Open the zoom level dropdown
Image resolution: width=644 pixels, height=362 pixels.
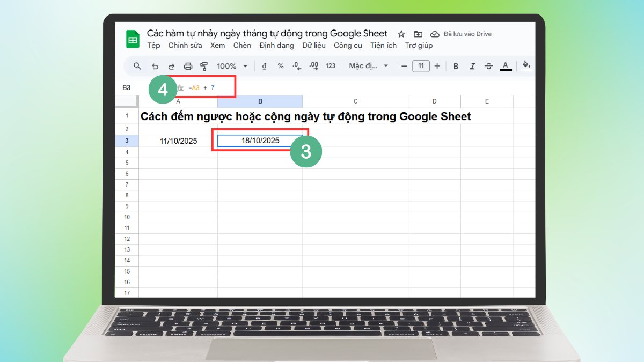(231, 65)
